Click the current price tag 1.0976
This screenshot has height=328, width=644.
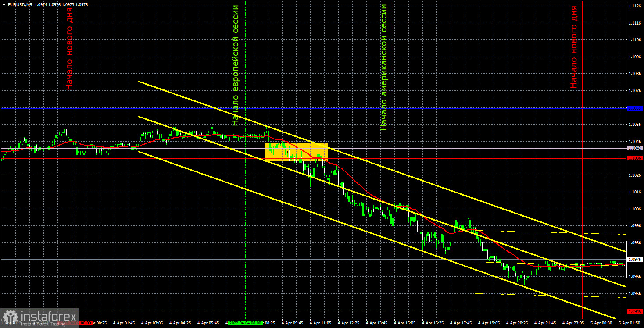click(635, 260)
